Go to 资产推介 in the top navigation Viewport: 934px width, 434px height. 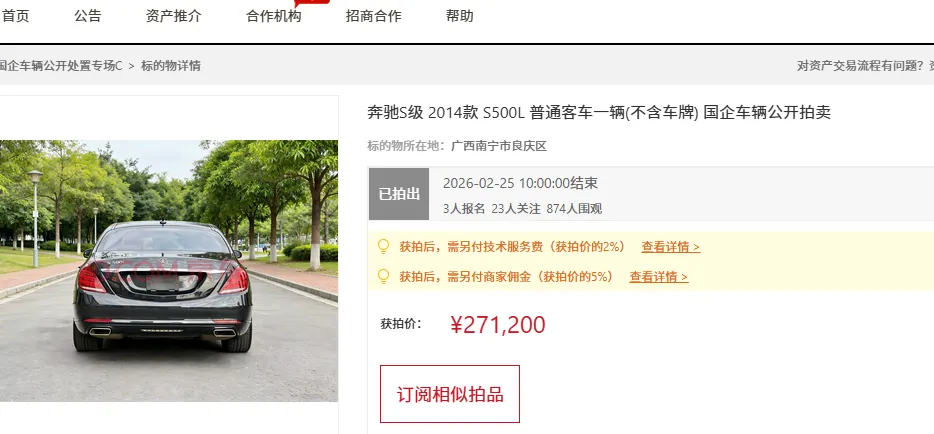(x=173, y=16)
